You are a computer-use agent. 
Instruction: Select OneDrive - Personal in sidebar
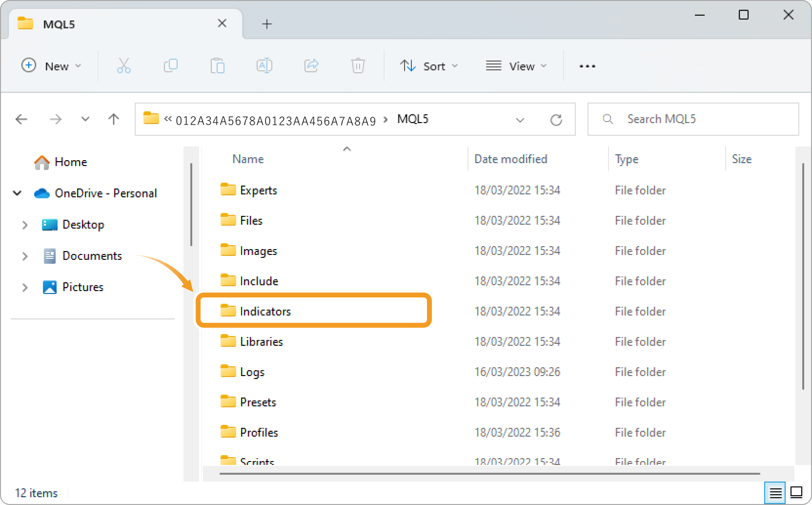click(x=96, y=193)
